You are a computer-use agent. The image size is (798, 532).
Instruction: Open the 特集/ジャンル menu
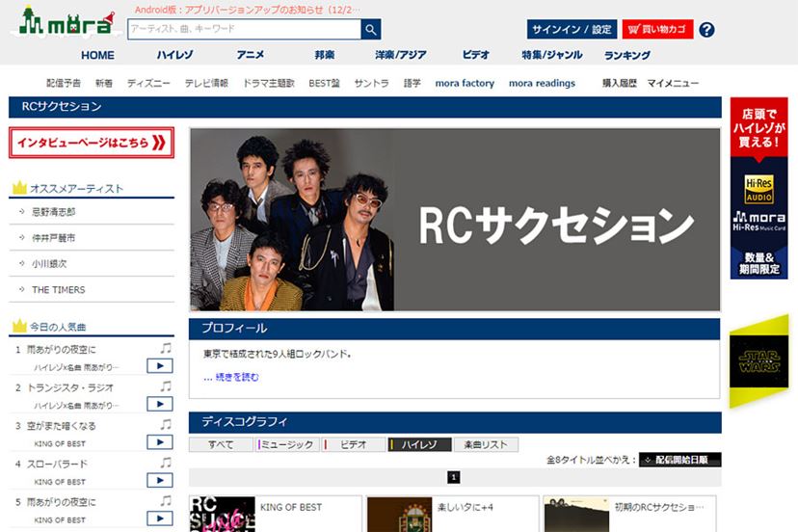(552, 55)
